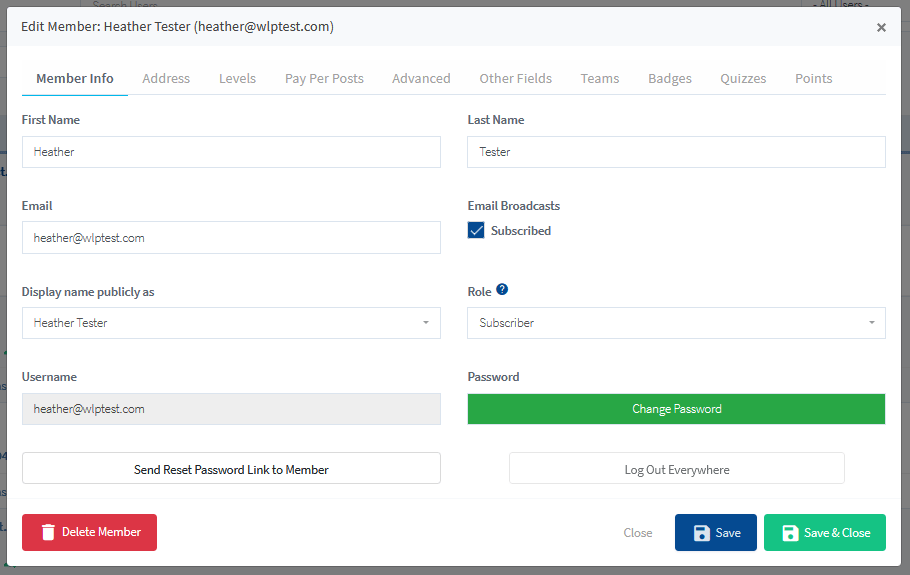This screenshot has width=910, height=575.
Task: Close the Edit Member dialog with X
Action: [881, 27]
